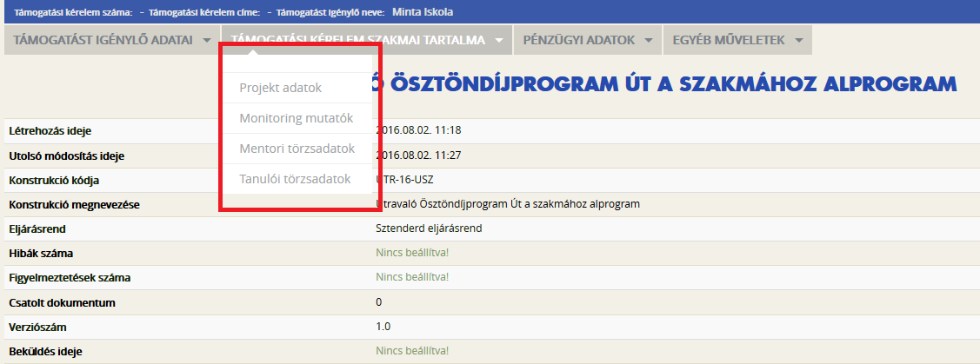Click Támogatási kérelem címe header label
The height and width of the screenshot is (364, 980).
tap(204, 12)
